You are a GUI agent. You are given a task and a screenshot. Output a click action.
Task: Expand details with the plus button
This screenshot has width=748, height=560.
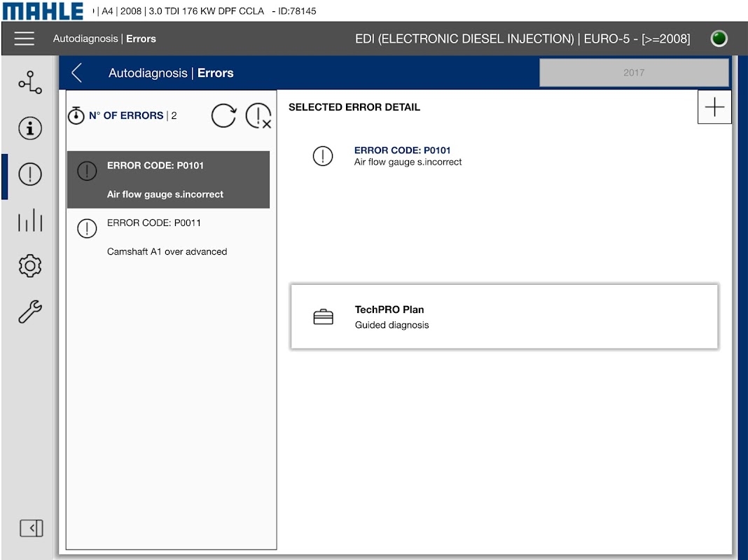click(714, 107)
